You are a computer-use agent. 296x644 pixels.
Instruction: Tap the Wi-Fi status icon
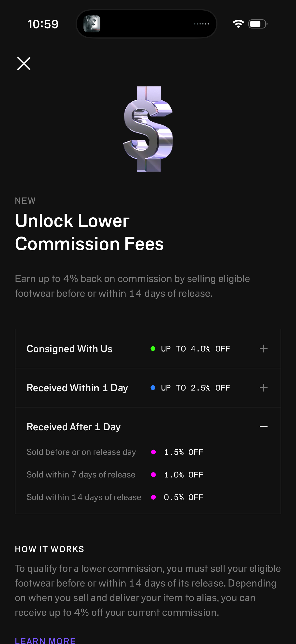tap(238, 24)
